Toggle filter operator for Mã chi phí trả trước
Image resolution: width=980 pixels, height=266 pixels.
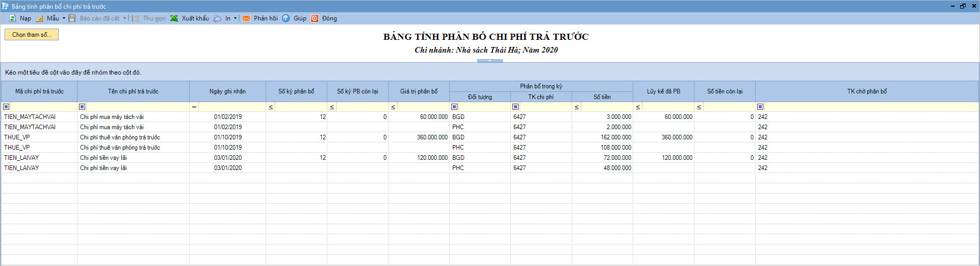coord(6,107)
